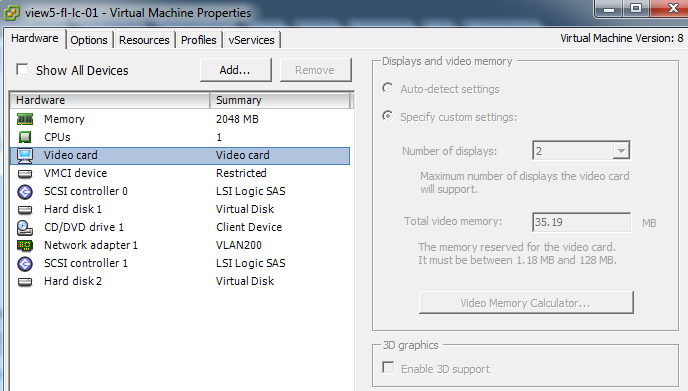Go to the vServices tab

[x=251, y=40]
